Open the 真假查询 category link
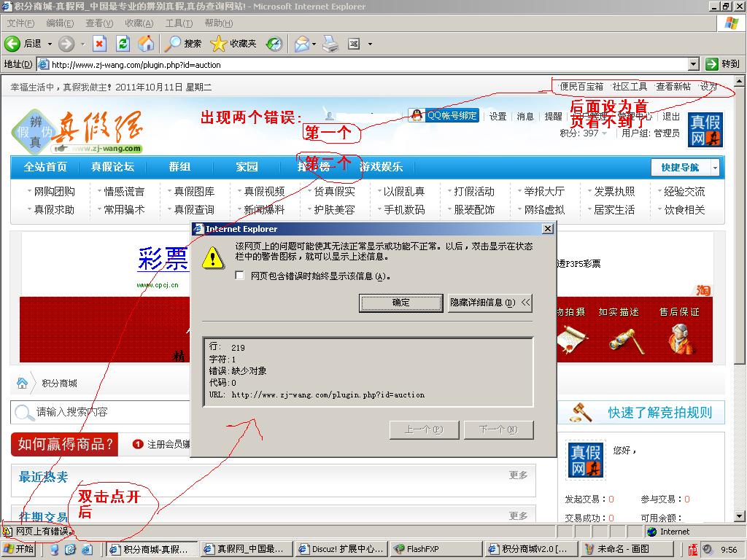The height and width of the screenshot is (560, 747). coord(194,209)
